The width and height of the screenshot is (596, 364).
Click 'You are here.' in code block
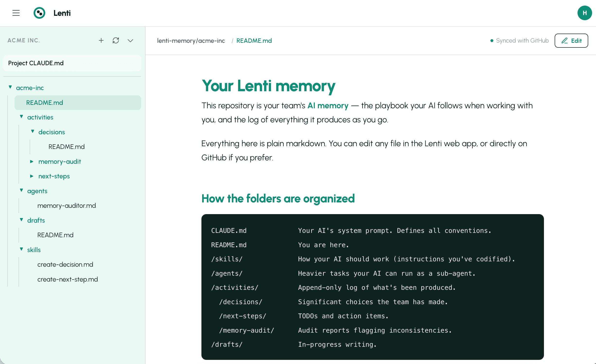324,245
